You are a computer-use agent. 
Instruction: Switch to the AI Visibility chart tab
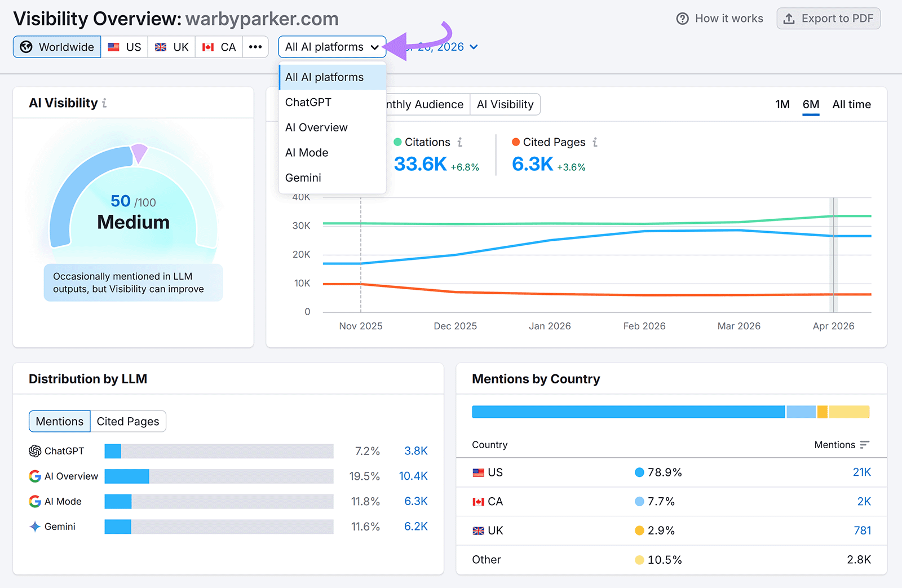[x=505, y=104]
